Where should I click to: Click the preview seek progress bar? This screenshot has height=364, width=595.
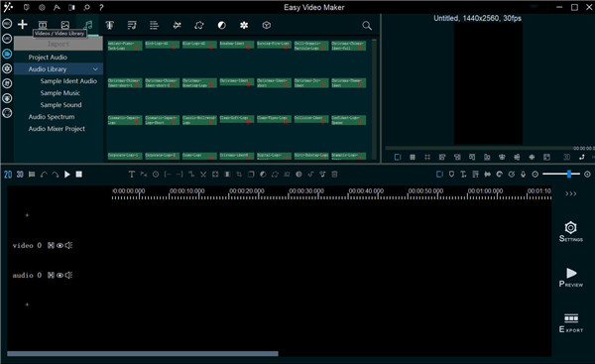click(x=479, y=148)
